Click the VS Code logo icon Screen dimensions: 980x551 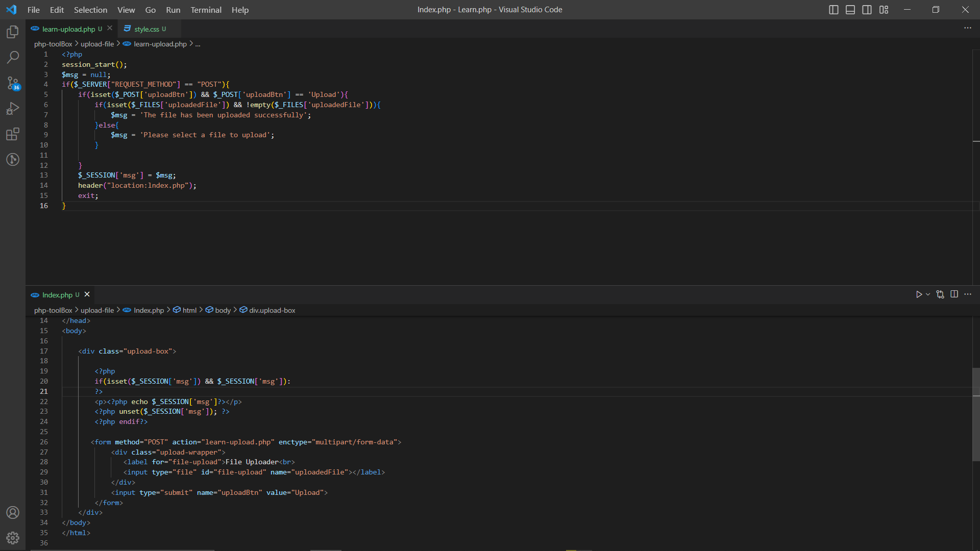tap(11, 10)
